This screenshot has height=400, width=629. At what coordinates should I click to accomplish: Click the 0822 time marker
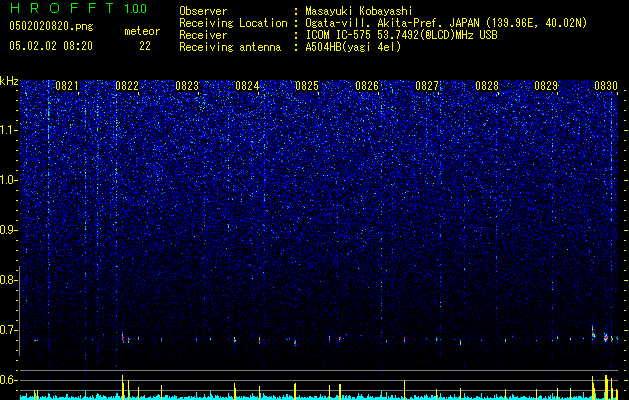point(127,86)
